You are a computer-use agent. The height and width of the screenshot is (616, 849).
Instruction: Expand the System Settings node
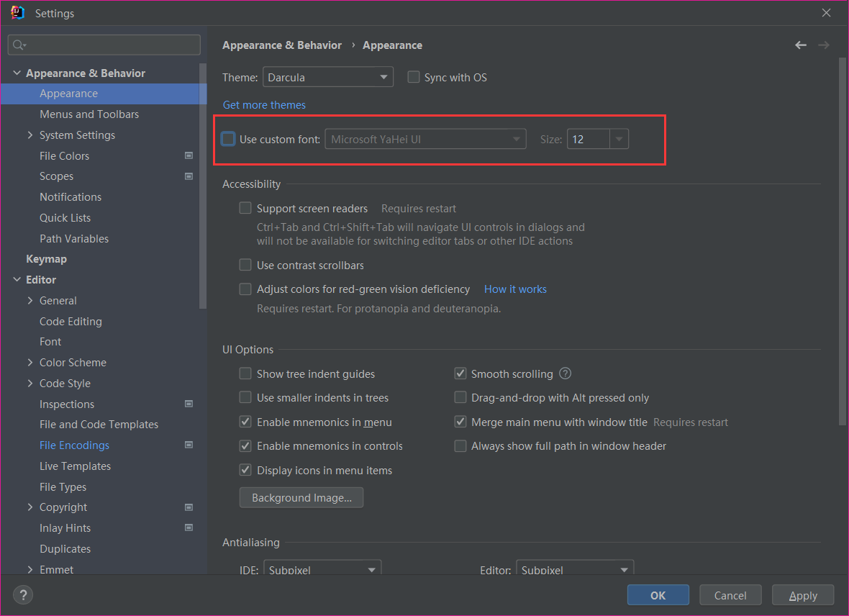click(30, 135)
